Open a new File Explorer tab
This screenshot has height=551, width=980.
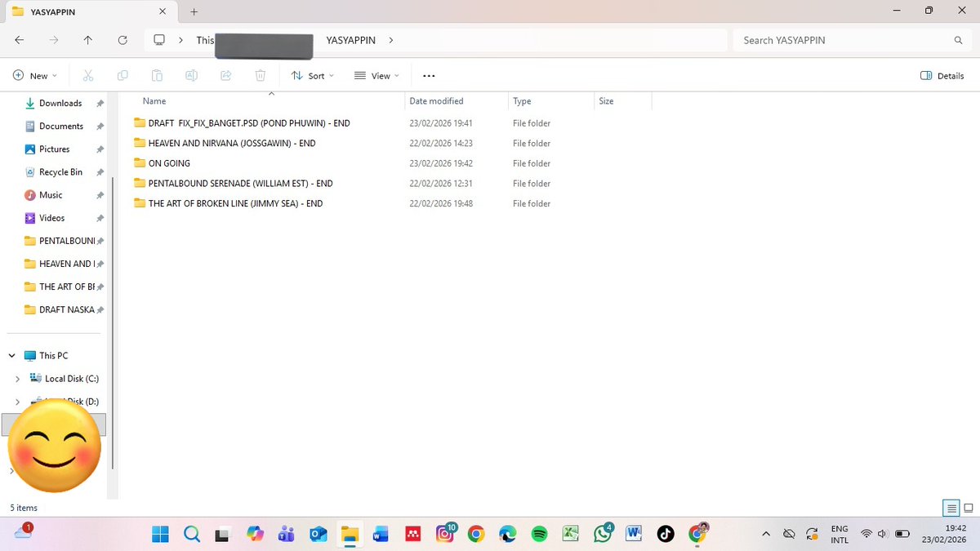[194, 11]
